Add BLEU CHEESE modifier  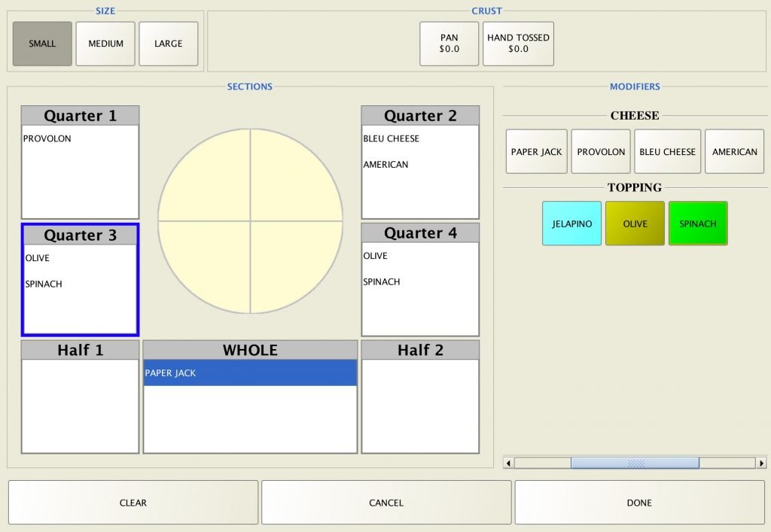[667, 152]
